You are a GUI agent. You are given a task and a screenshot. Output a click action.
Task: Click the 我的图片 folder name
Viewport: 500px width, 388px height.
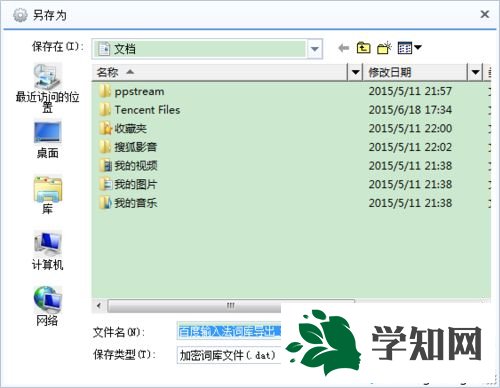click(x=136, y=184)
